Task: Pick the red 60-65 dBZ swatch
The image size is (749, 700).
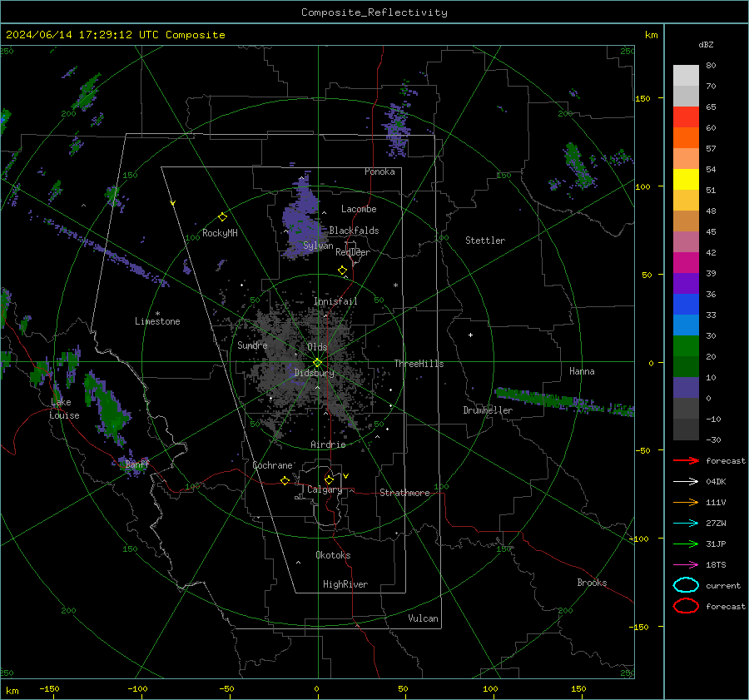Action: click(686, 117)
